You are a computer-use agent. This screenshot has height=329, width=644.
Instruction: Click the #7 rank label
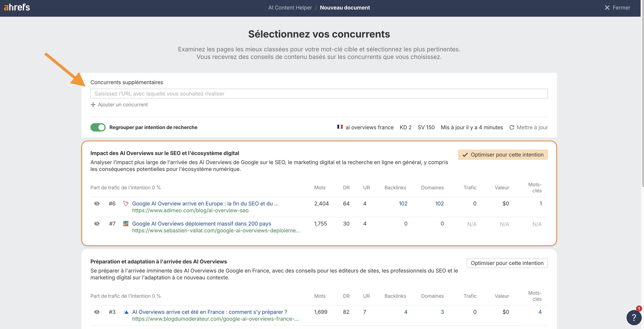(112, 224)
